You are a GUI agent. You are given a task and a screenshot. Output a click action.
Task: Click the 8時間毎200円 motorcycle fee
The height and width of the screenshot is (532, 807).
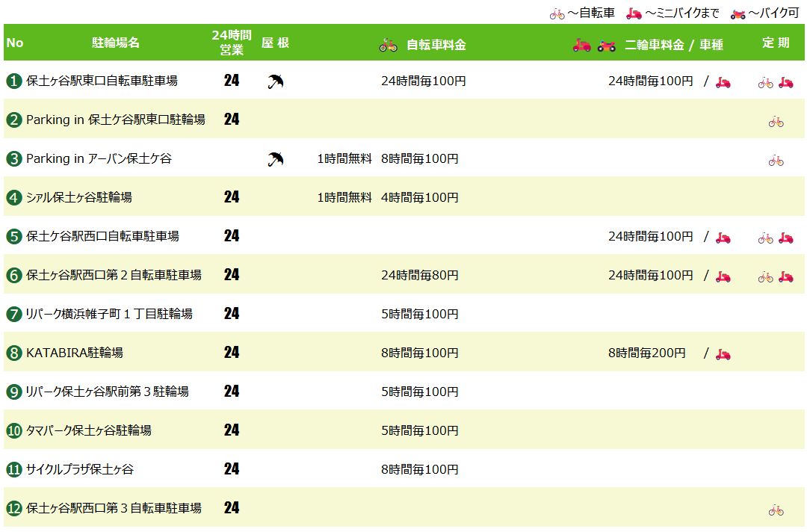click(647, 353)
